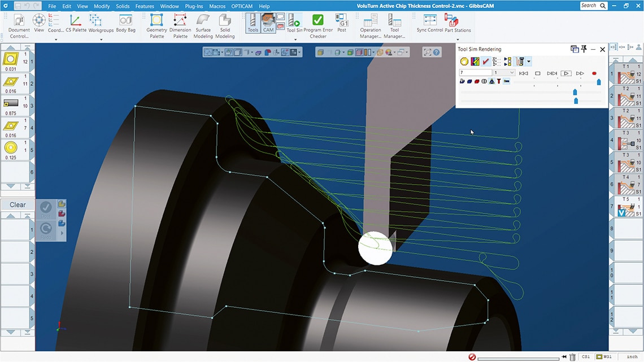Toggle the red checkmark in Tool Sim Rendering

(486, 61)
